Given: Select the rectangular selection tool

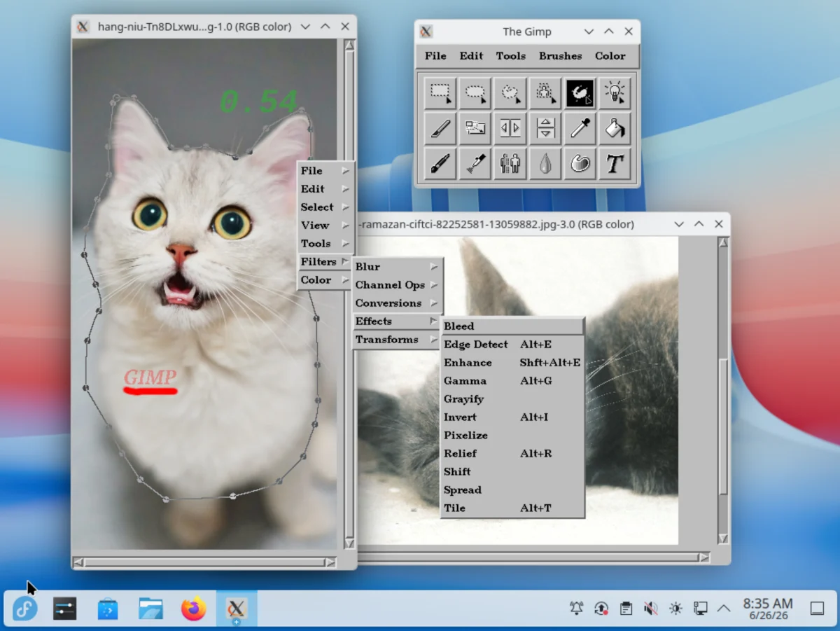Looking at the screenshot, I should point(440,92).
